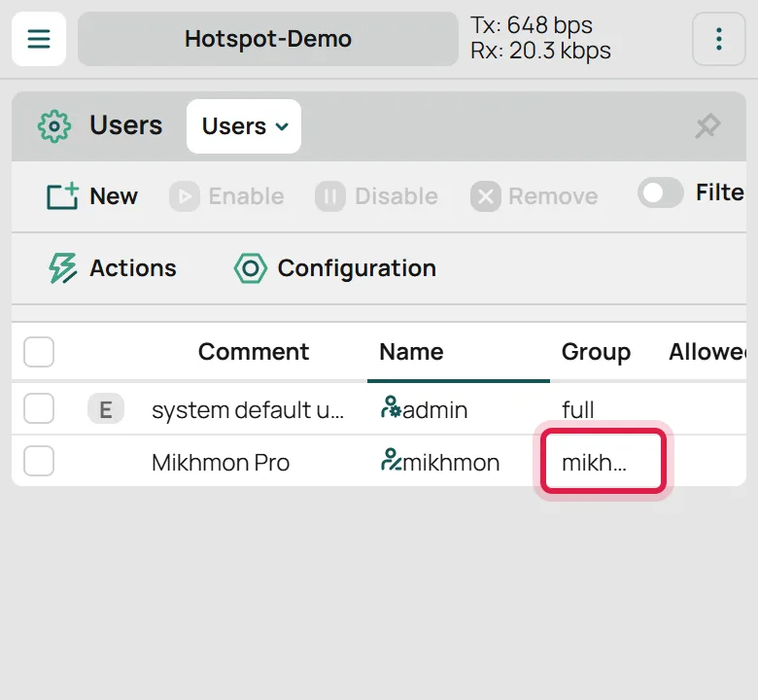Viewport: 758px width, 700px height.
Task: Sort by the Group column header
Action: point(596,352)
